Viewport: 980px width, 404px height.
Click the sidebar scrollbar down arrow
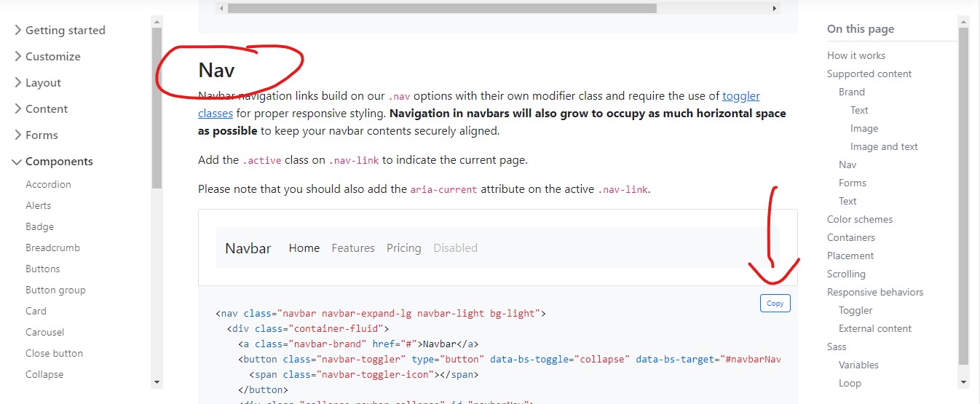click(157, 382)
